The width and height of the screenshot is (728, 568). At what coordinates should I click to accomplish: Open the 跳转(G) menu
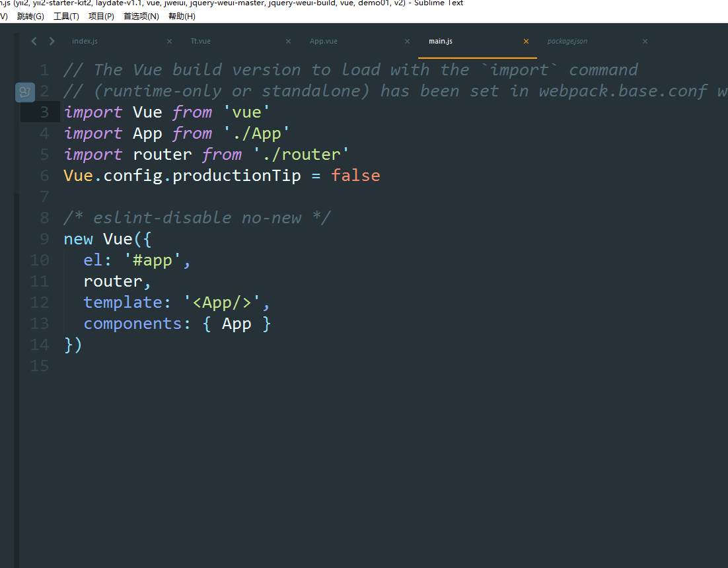(30, 17)
